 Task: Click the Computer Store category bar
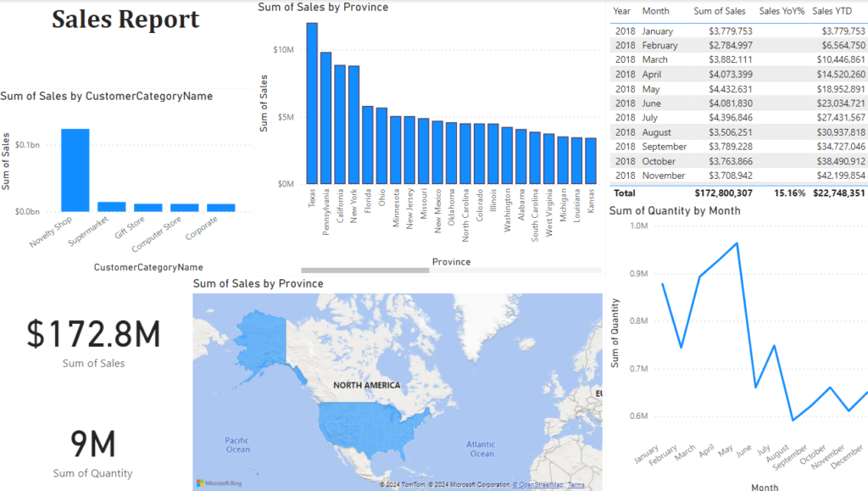click(x=184, y=208)
